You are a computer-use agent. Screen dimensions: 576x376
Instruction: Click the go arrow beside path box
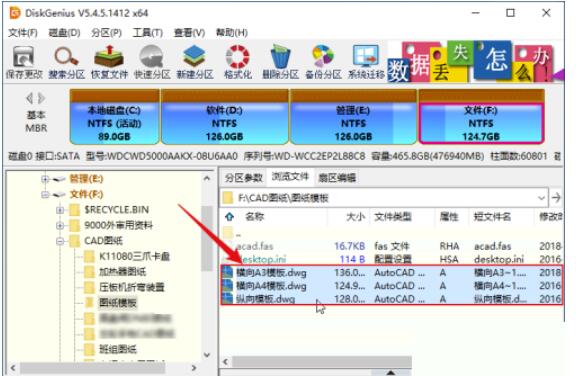pyautogui.click(x=556, y=198)
